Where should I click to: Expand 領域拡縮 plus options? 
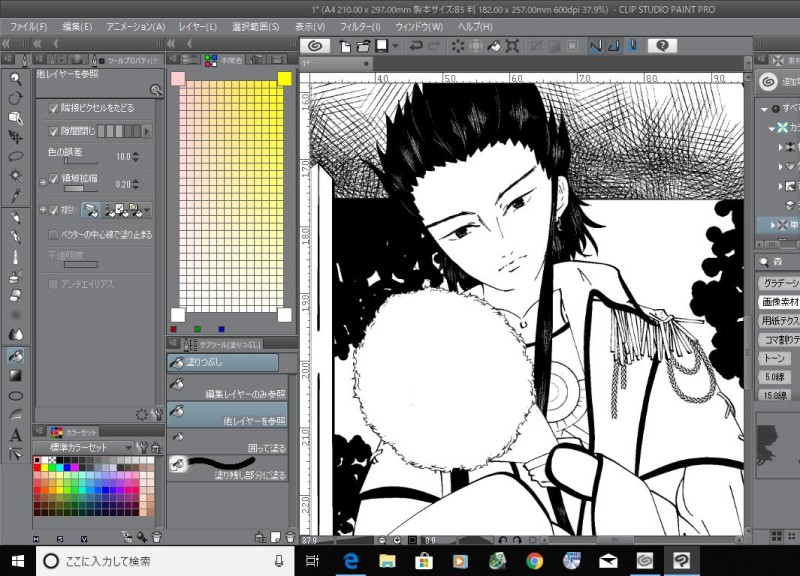43,182
